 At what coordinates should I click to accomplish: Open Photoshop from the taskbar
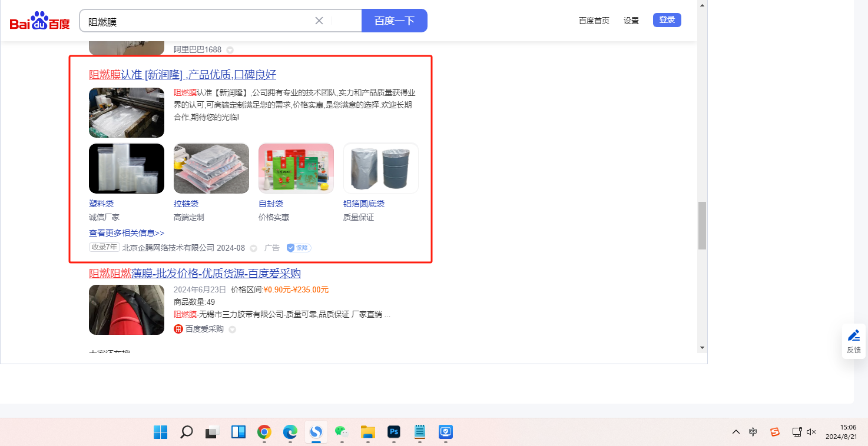pos(394,432)
